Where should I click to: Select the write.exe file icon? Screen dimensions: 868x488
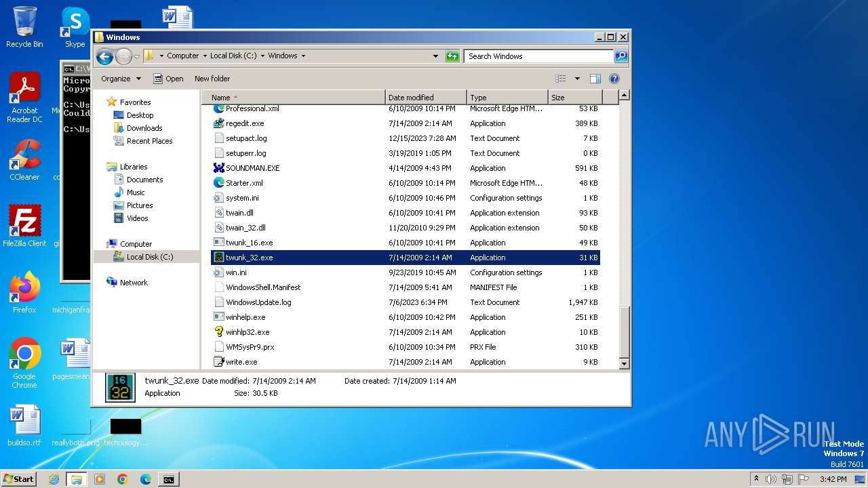[218, 362]
